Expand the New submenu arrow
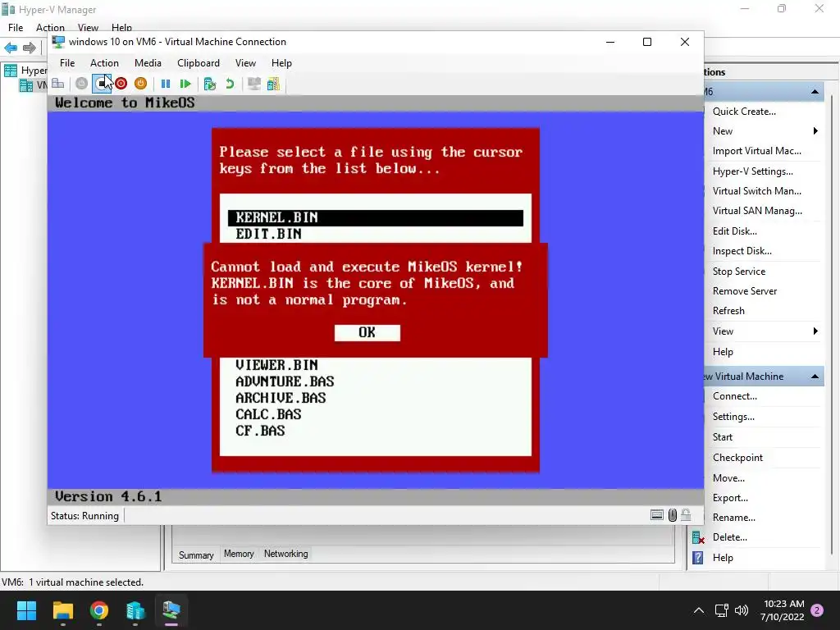Screen dimensions: 840x630 click(x=815, y=131)
